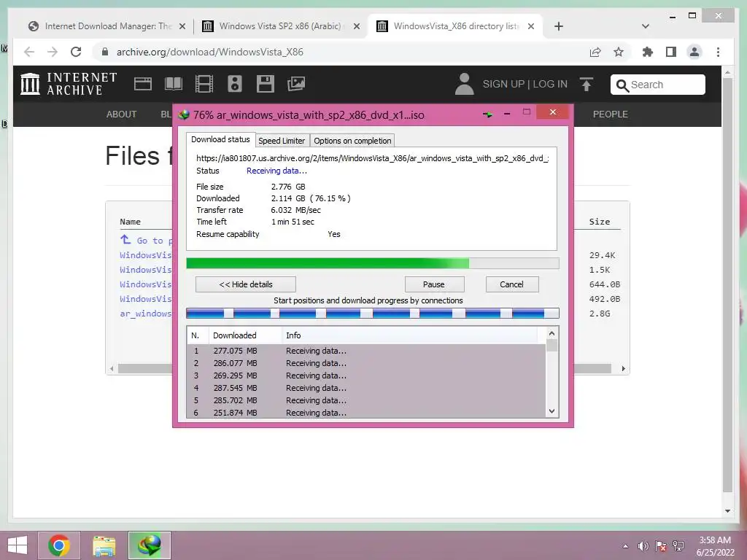Image resolution: width=747 pixels, height=560 pixels.
Task: Open Chrome tab search chevron
Action: click(646, 26)
